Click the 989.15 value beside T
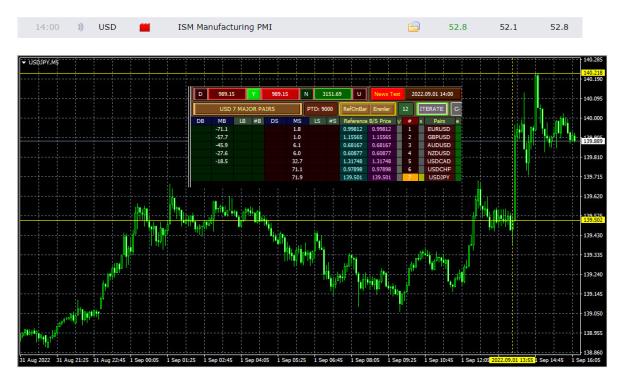Viewport: 625px width, 385px height. coord(280,94)
